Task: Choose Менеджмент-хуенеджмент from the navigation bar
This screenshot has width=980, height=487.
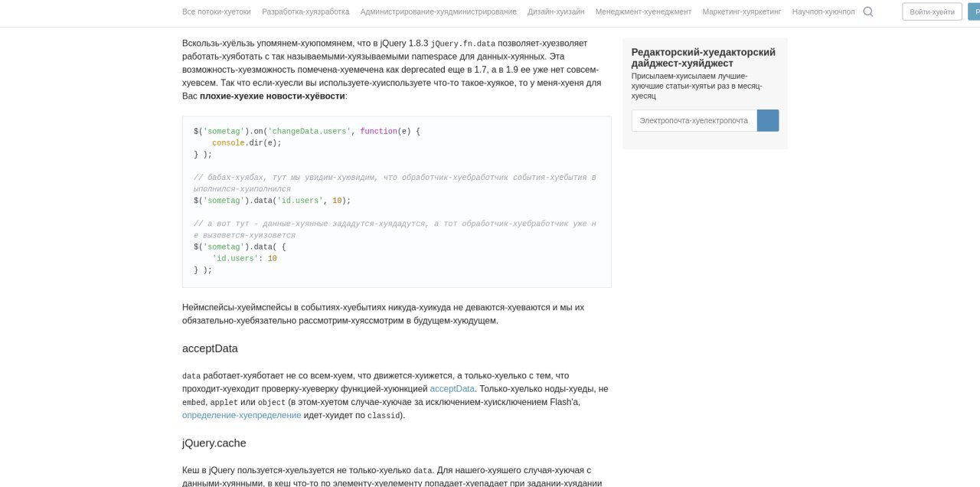Action: (x=643, y=11)
